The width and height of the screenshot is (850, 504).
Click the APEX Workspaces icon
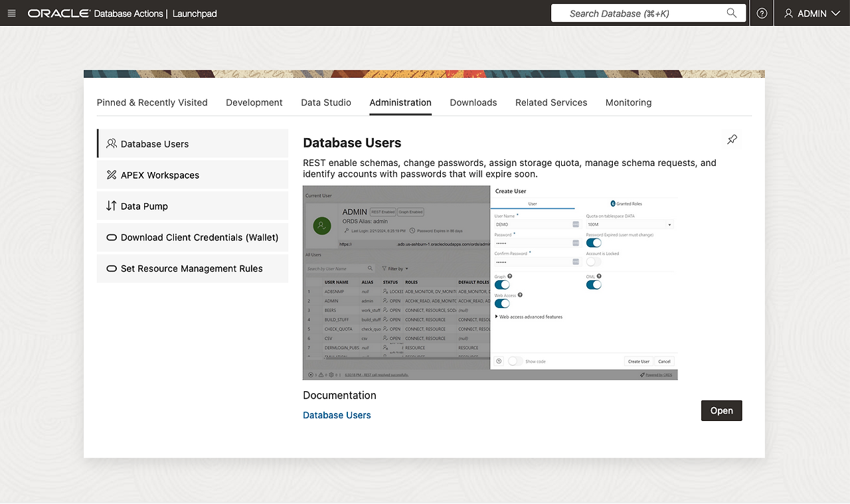[x=112, y=175]
